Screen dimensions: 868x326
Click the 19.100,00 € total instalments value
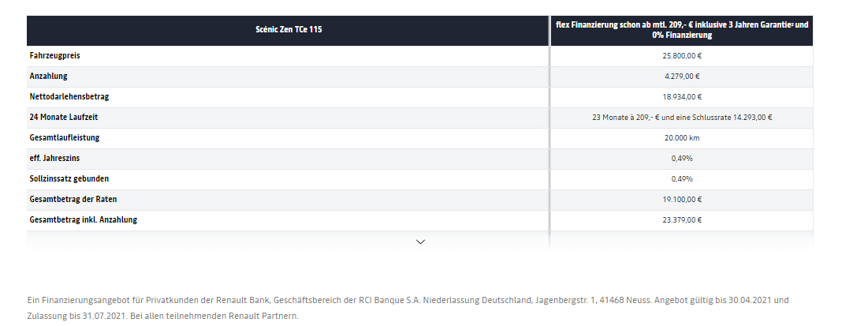coord(681,200)
